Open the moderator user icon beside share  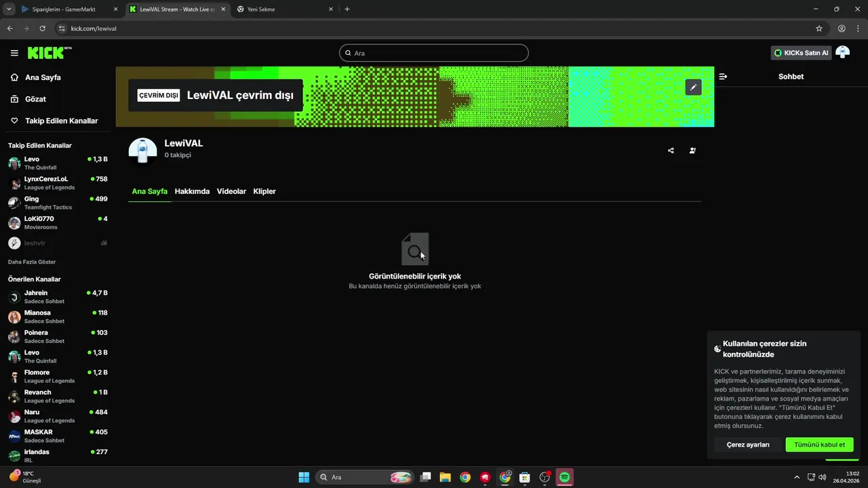[692, 150]
